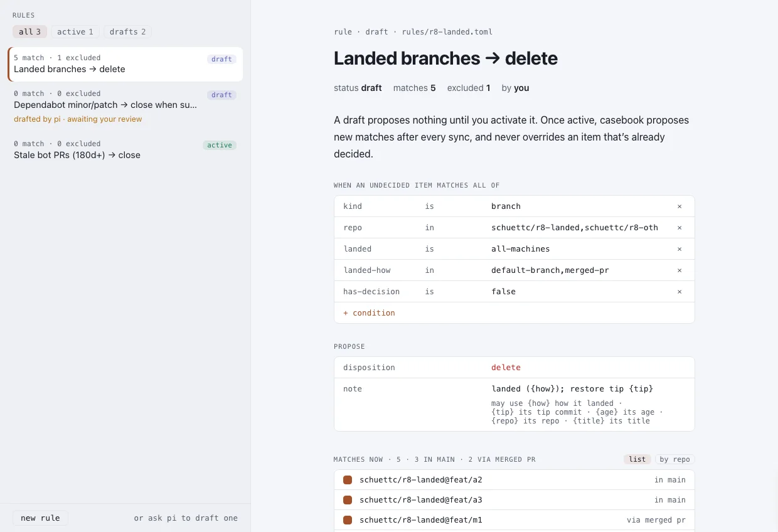Click the 'kind' field name
Screen dimensions: 778x532
pyautogui.click(x=353, y=206)
